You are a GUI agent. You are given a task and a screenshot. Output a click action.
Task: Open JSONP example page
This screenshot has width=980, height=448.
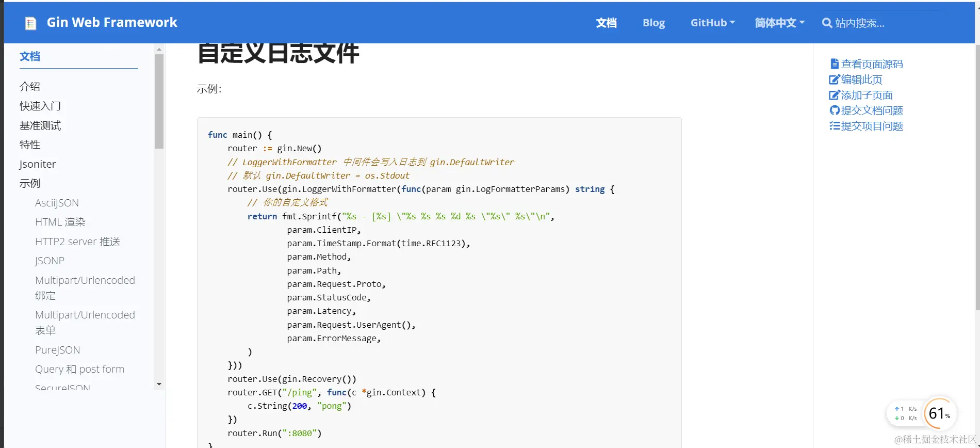[50, 261]
